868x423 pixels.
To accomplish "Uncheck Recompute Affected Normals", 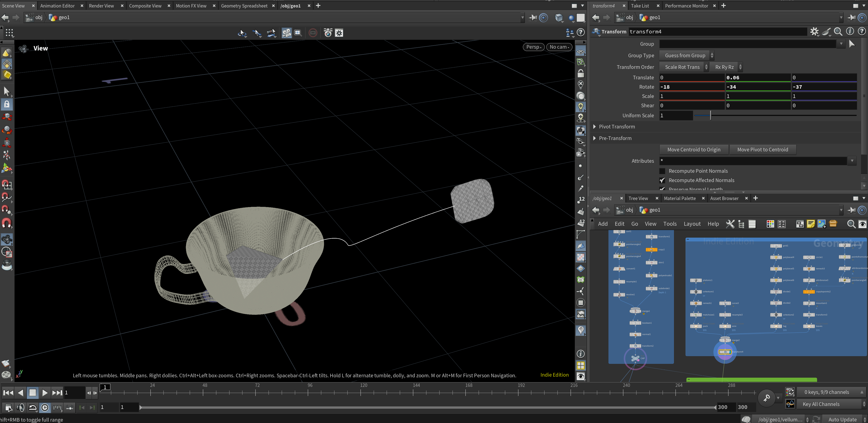I will click(x=662, y=180).
